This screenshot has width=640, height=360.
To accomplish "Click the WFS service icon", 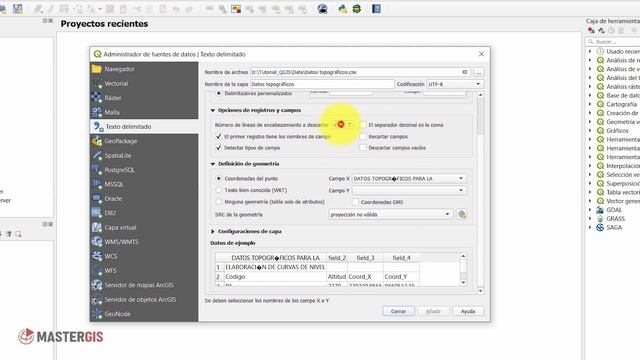I will point(97,270).
